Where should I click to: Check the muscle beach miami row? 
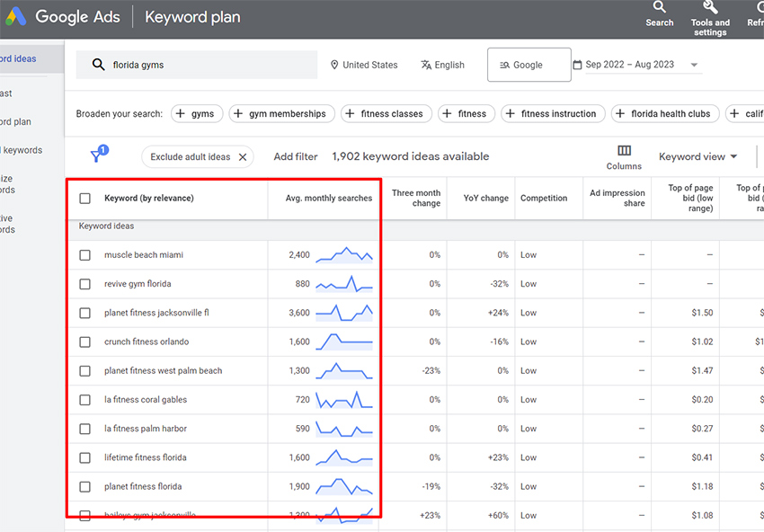click(84, 255)
